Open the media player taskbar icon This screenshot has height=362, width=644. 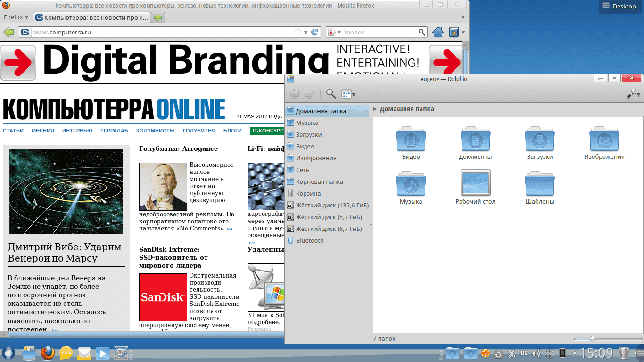pyautogui.click(x=103, y=353)
